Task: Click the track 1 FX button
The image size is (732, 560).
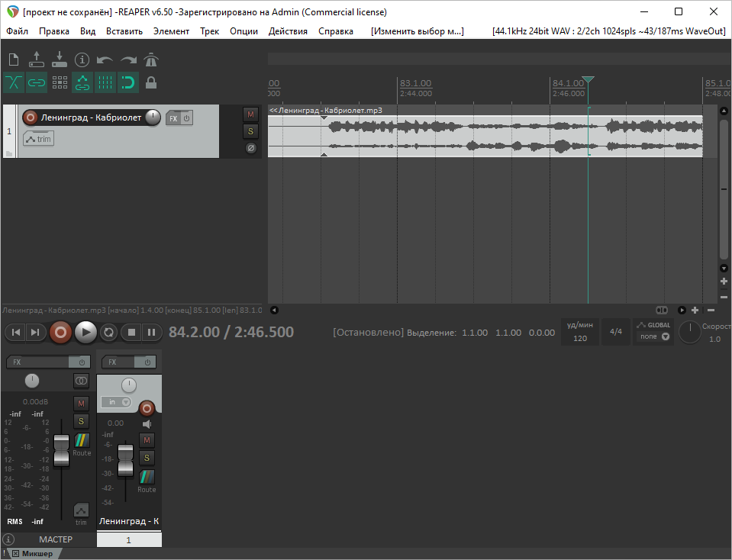Action: (x=173, y=118)
